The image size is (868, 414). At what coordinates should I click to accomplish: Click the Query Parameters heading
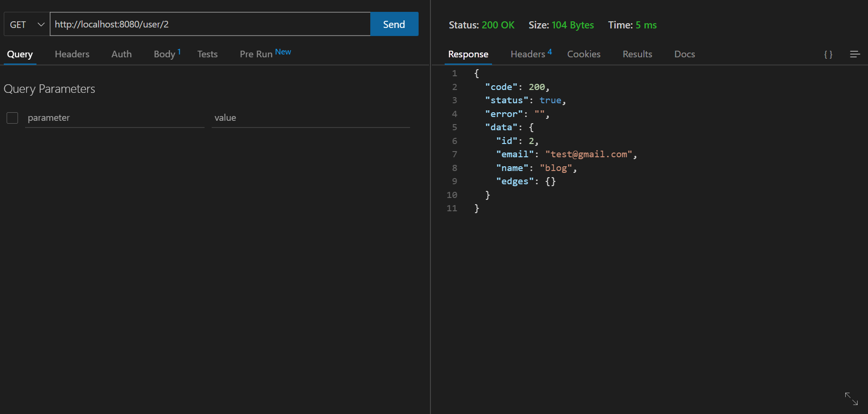[x=49, y=89]
